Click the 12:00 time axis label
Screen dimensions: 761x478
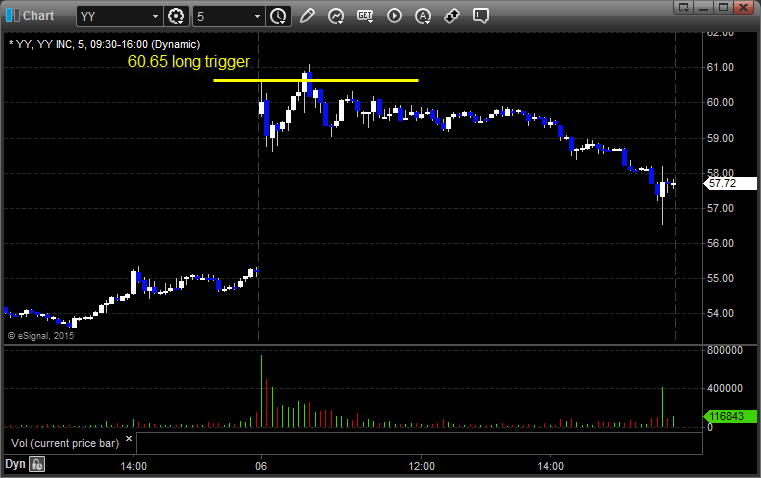(x=421, y=466)
